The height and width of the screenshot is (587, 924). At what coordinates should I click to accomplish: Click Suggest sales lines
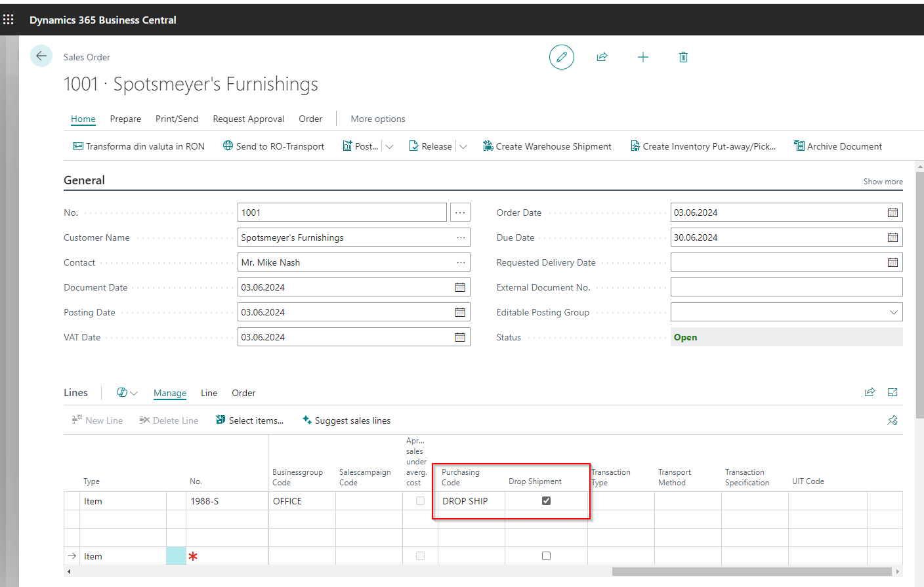[x=346, y=420]
